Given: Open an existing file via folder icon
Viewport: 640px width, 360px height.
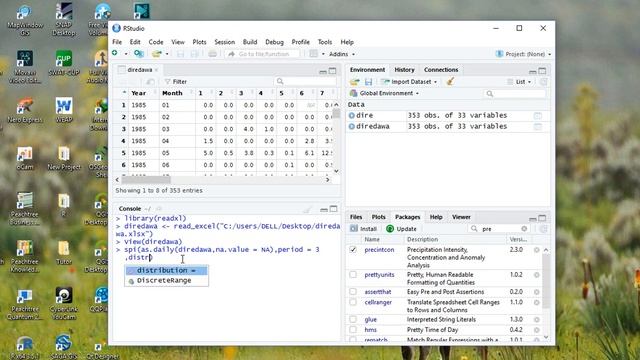Looking at the screenshot, I should click(156, 53).
